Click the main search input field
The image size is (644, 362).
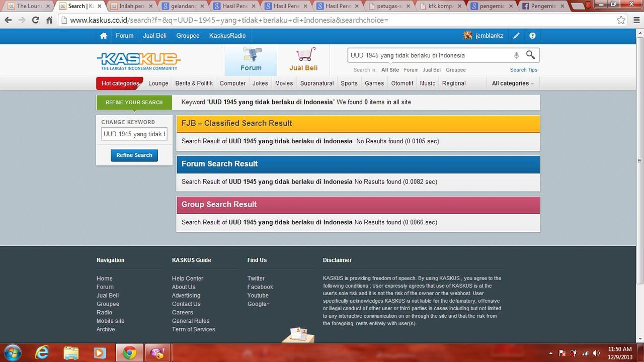pyautogui.click(x=430, y=55)
